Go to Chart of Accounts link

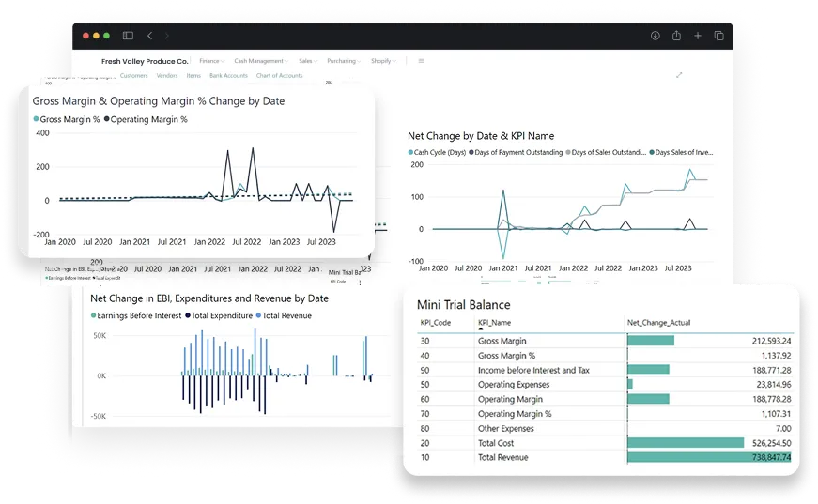(x=279, y=75)
